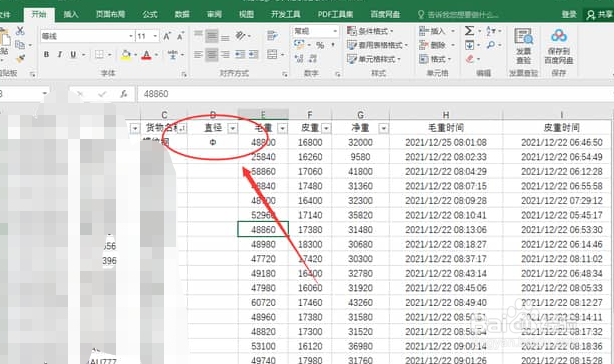This screenshot has height=364, width=614.
Task: Click the 告诉我您想要做什么 search box
Action: pos(458,15)
